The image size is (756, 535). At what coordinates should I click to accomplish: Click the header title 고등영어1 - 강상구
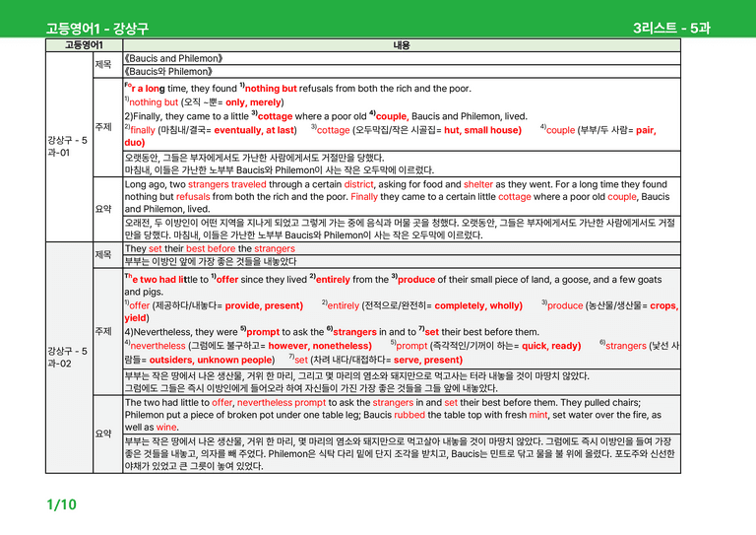coord(97,29)
